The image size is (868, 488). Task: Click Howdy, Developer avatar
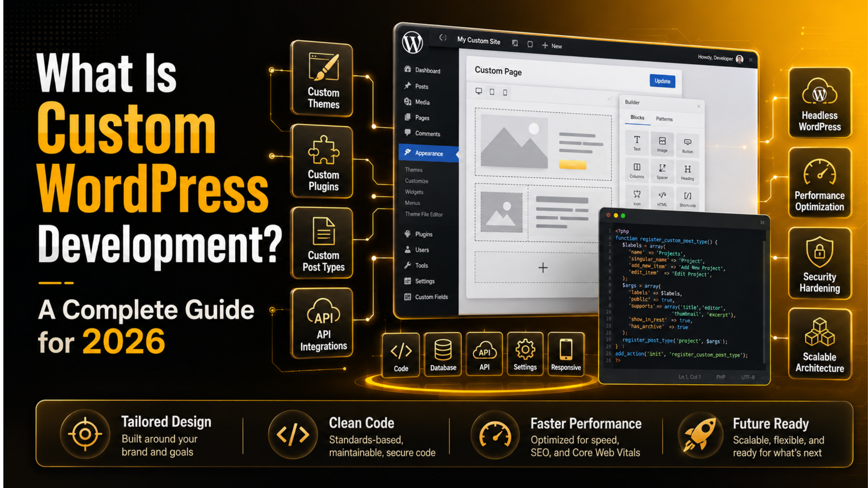[x=739, y=59]
